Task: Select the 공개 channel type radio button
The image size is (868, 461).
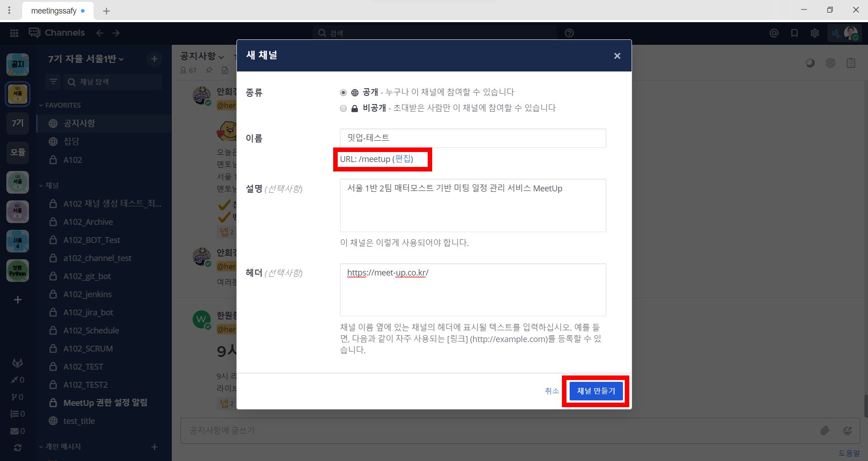Action: pos(344,92)
